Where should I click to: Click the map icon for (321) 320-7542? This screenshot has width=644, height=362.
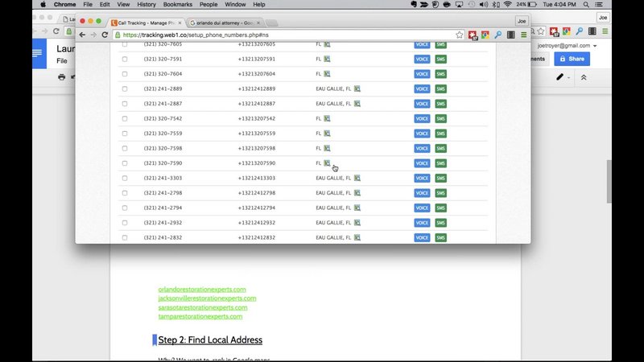(327, 118)
